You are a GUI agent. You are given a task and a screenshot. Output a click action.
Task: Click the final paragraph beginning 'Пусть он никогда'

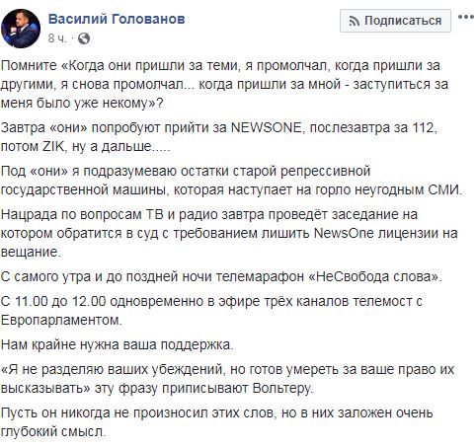[x=216, y=422]
